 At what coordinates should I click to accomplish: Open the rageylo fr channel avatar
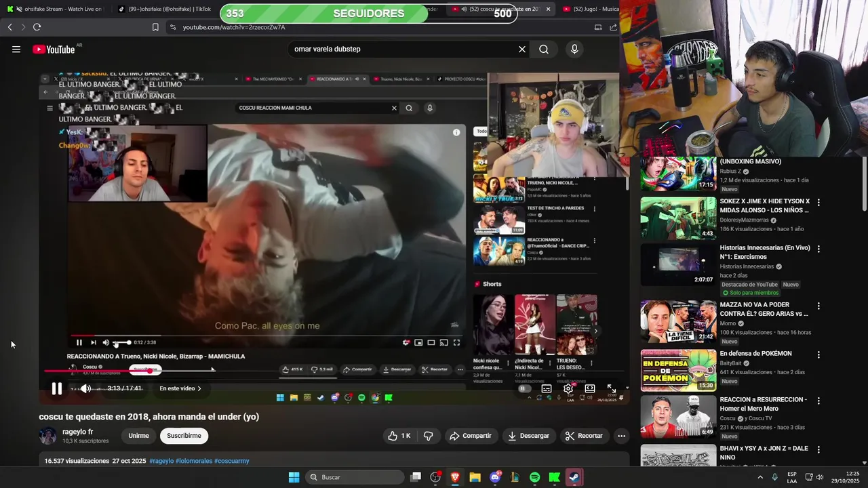[48, 436]
